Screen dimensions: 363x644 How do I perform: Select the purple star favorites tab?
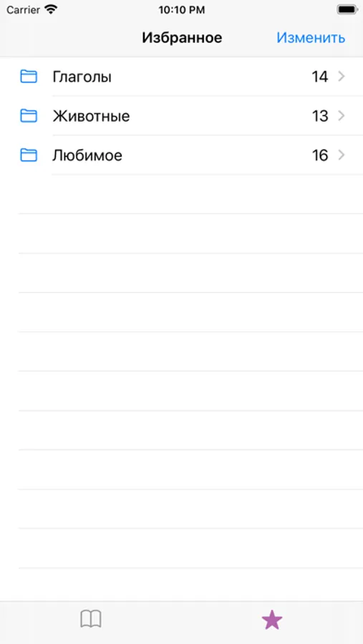point(272,620)
